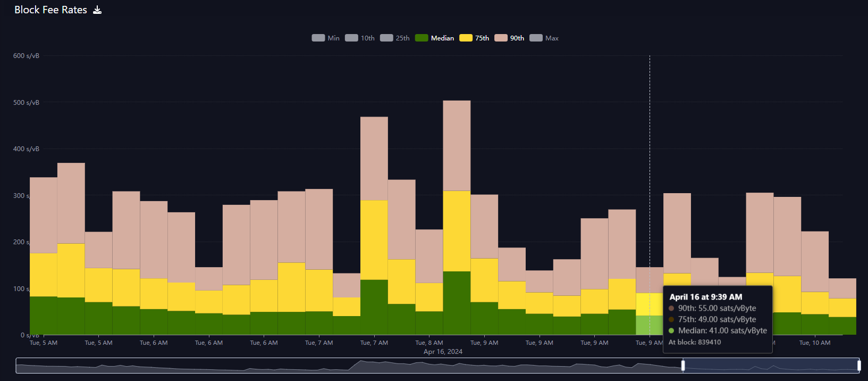Click the right handle of the zoom slider
Viewport: 868px width, 381px height.
pyautogui.click(x=859, y=366)
